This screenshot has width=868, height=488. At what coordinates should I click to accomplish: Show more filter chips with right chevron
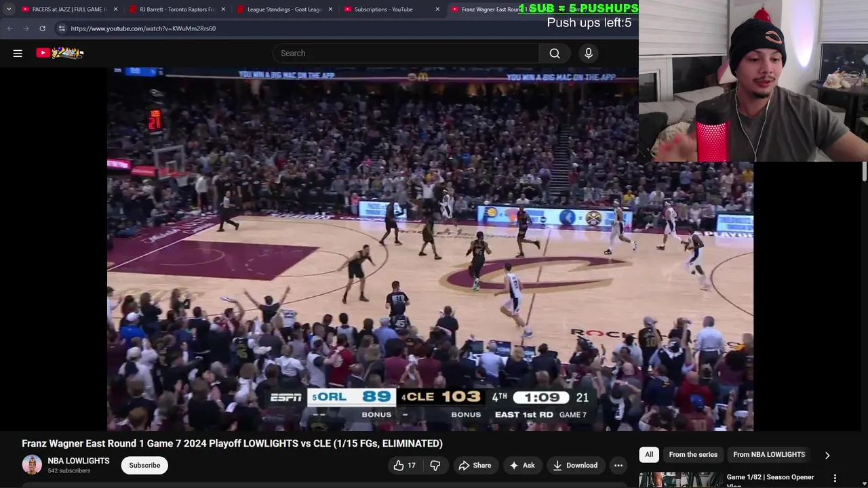(x=827, y=455)
